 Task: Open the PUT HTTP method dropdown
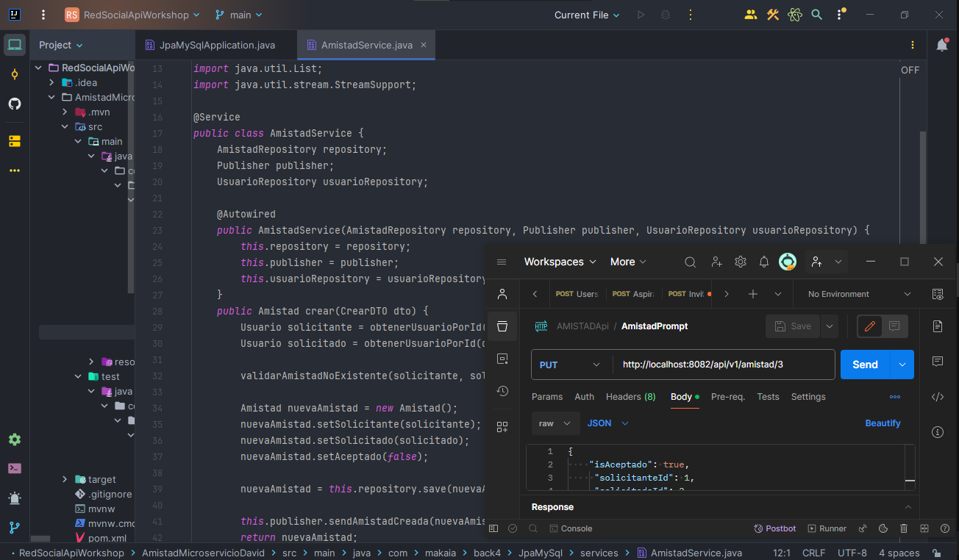571,365
